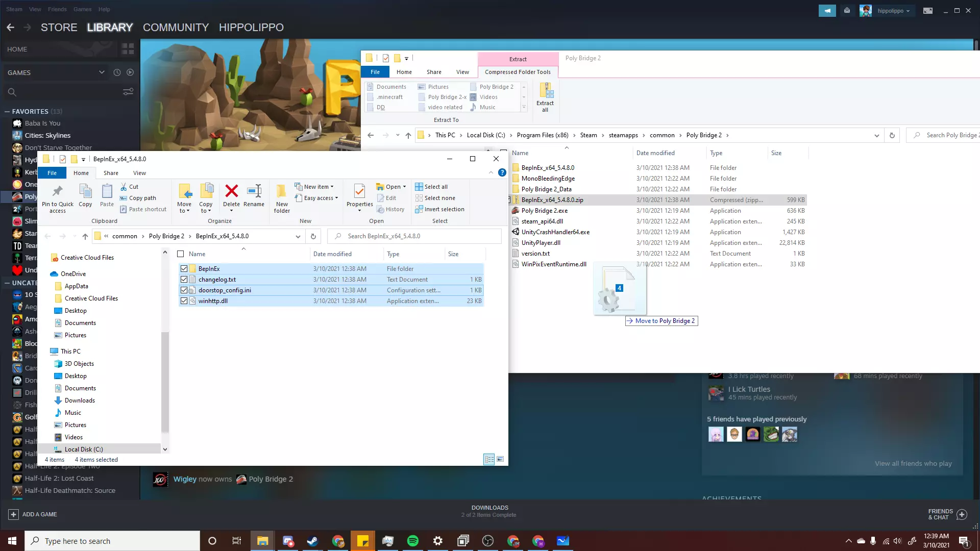Click Invert selection button
The height and width of the screenshot is (551, 980).
(439, 209)
